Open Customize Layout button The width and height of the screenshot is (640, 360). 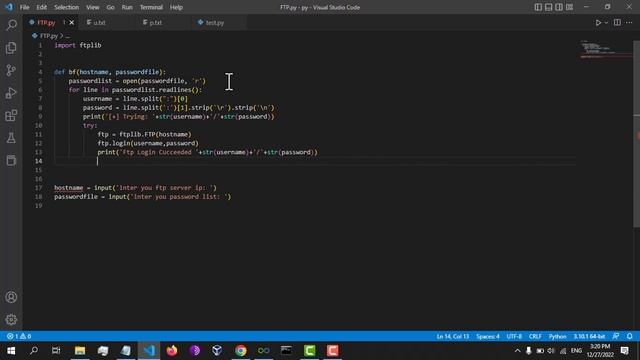tap(569, 7)
